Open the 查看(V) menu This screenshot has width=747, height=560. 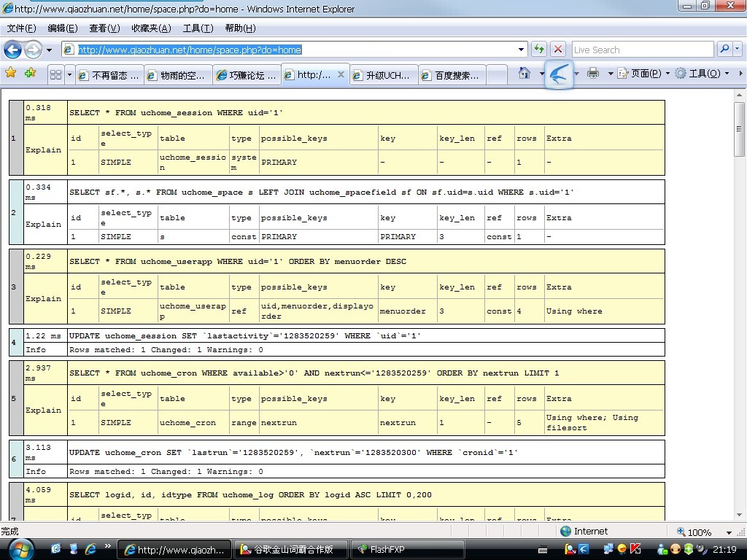104,28
